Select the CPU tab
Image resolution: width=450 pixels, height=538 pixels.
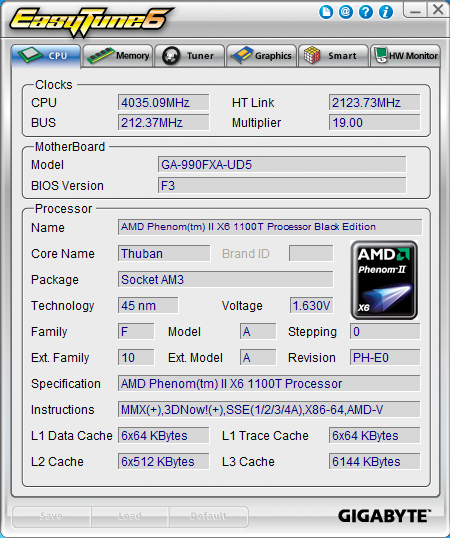pyautogui.click(x=46, y=56)
